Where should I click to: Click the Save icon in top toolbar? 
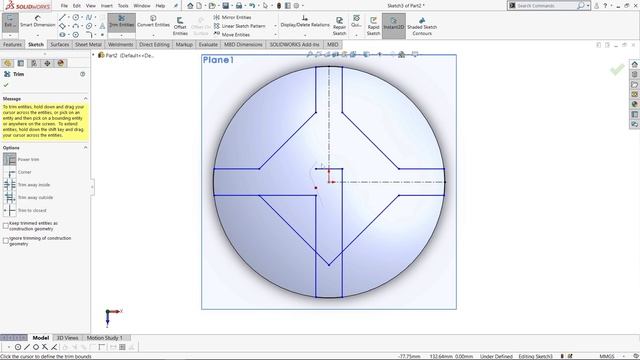[225, 6]
